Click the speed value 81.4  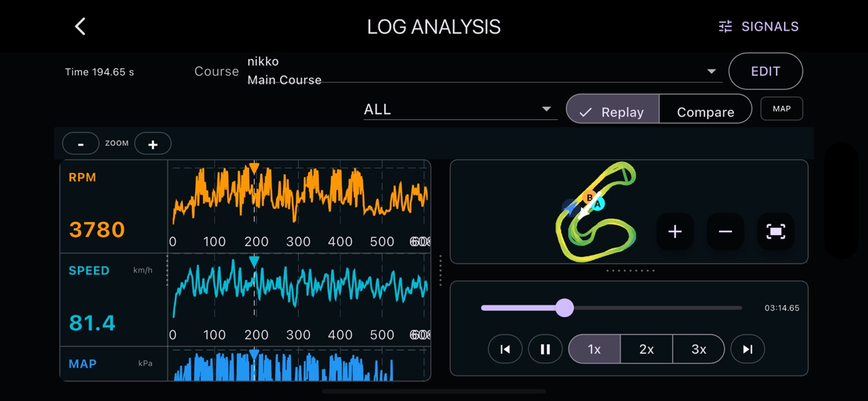[x=92, y=323]
